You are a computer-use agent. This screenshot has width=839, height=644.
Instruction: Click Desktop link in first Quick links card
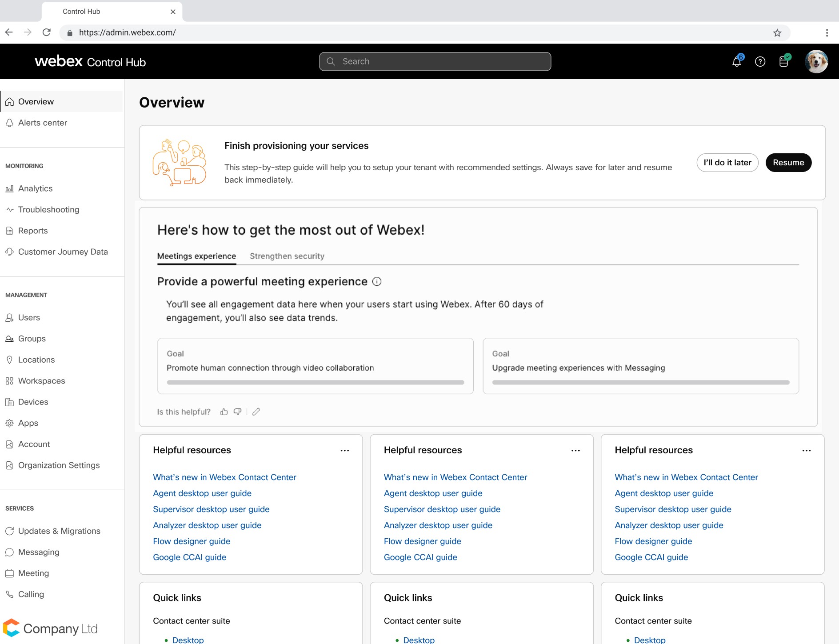(188, 640)
